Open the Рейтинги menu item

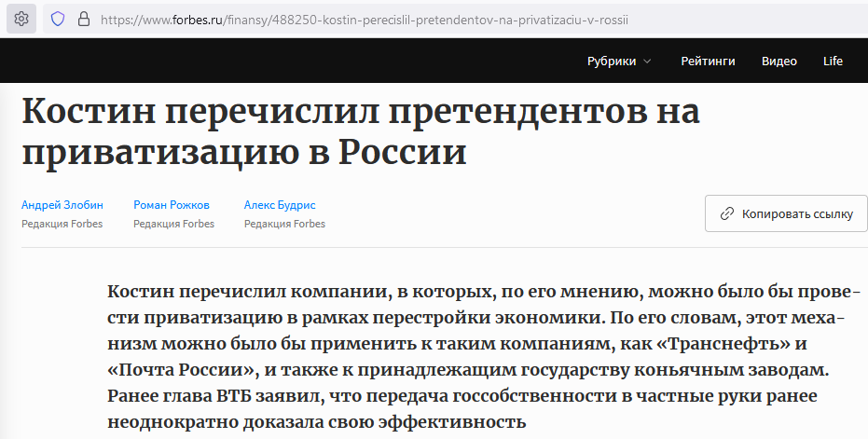coord(708,61)
